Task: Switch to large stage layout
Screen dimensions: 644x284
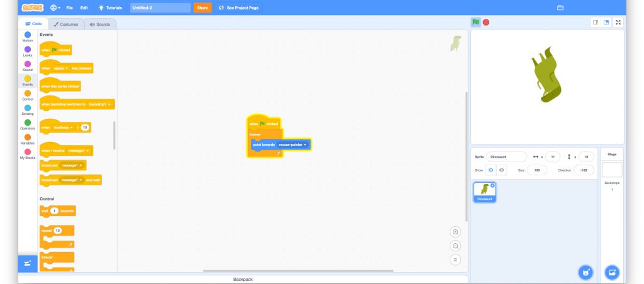Action: pos(606,22)
